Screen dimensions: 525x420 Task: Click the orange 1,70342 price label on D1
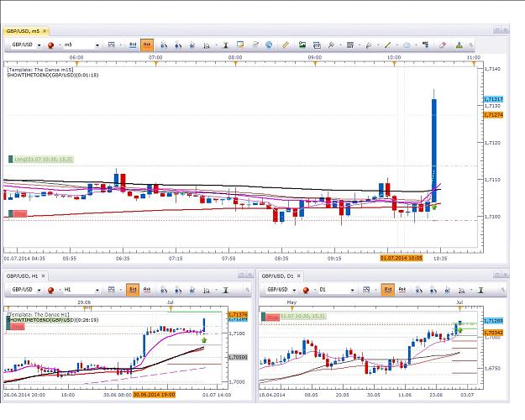pos(493,333)
